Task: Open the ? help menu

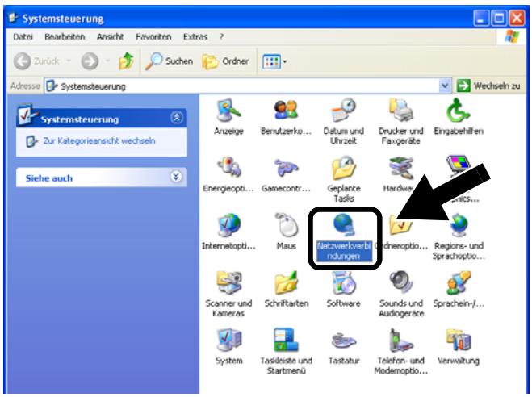Action: pos(221,36)
